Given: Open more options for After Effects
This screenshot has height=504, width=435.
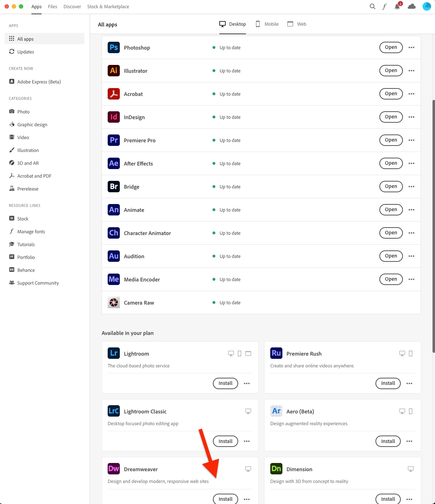Looking at the screenshot, I should [411, 163].
